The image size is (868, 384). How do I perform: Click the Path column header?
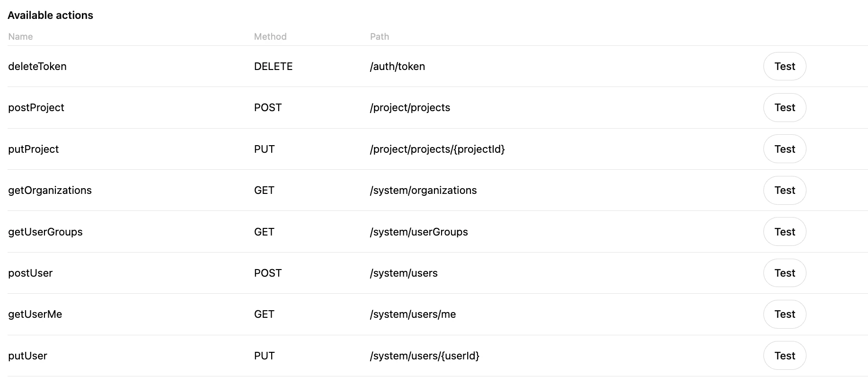coord(379,37)
